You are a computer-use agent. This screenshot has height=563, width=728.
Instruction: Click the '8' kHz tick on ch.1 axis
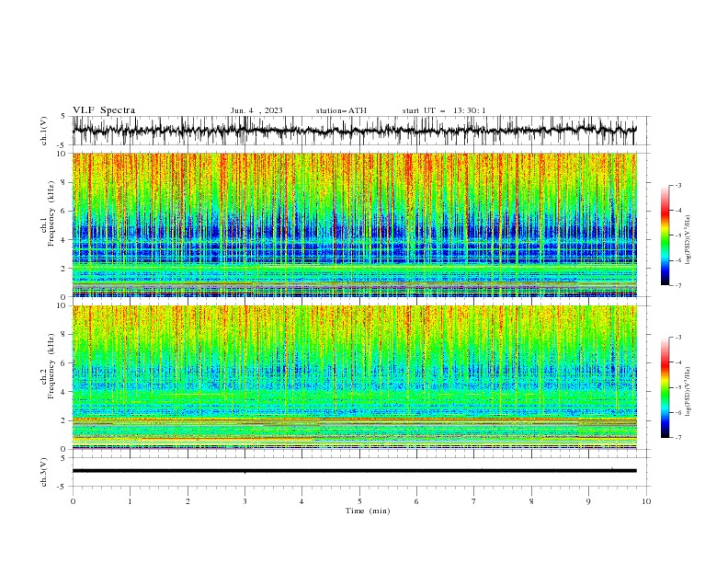pos(65,182)
